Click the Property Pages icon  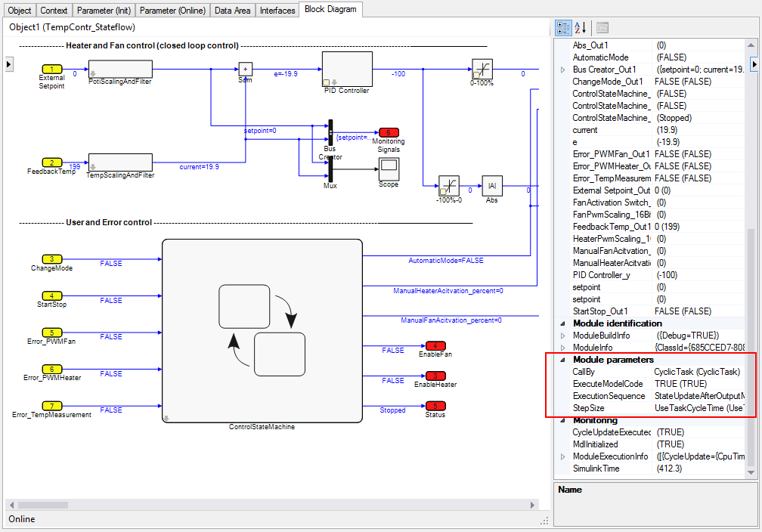602,28
